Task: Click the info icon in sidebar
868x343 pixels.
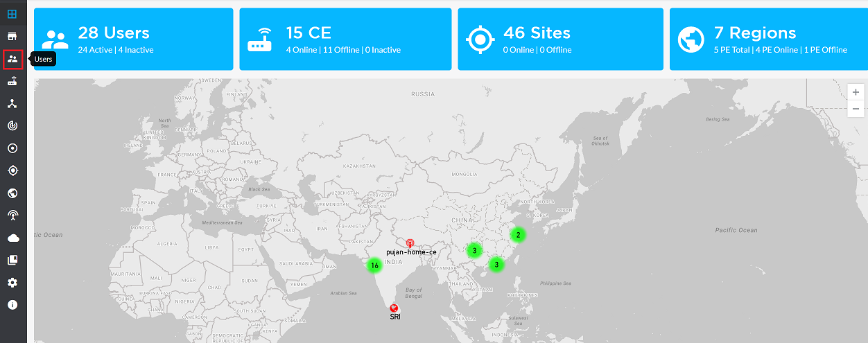Action: pyautogui.click(x=12, y=305)
